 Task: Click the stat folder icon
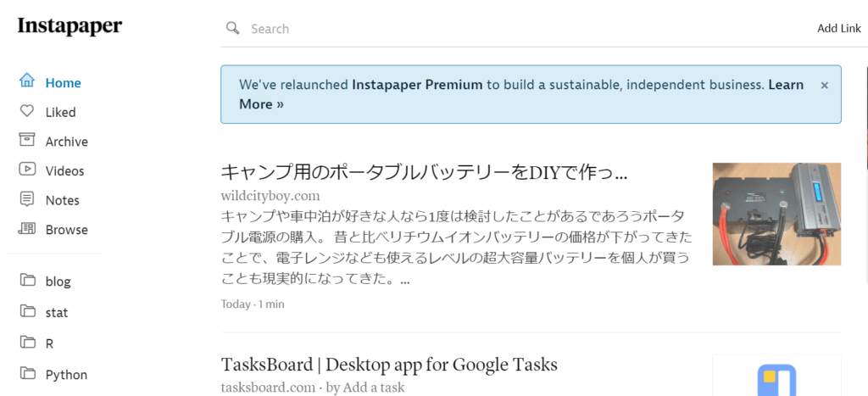(x=26, y=310)
